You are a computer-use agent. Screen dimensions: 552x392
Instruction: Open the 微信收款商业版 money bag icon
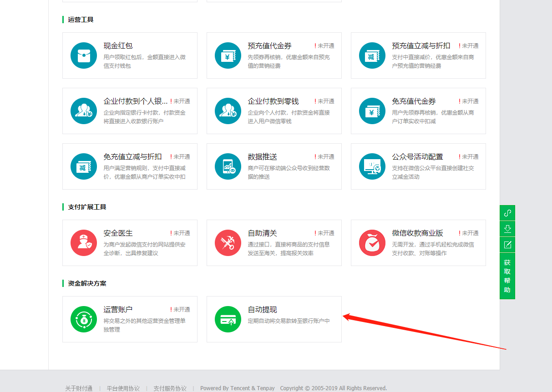[372, 243]
